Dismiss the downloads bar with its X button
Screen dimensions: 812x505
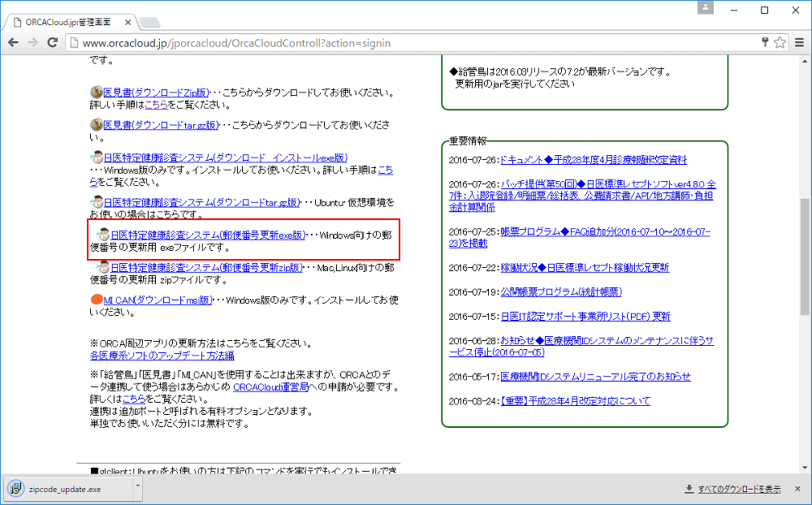[797, 489]
